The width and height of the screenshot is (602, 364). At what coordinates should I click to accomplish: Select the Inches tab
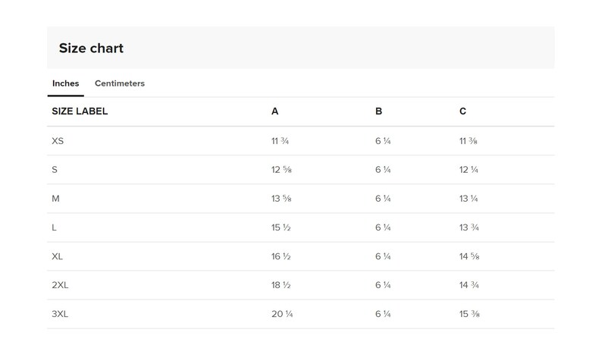[66, 83]
